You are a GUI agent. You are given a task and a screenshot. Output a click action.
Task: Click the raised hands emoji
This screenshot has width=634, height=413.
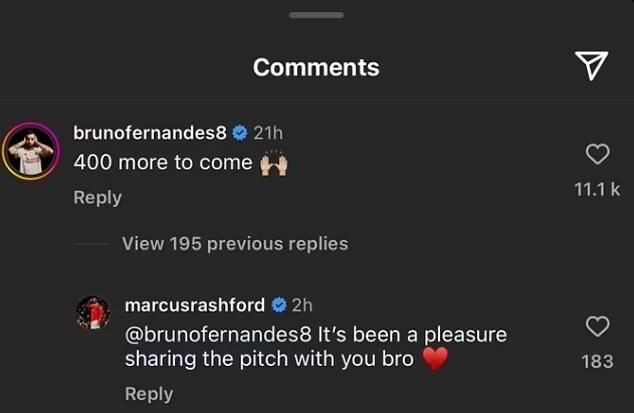coord(274,163)
